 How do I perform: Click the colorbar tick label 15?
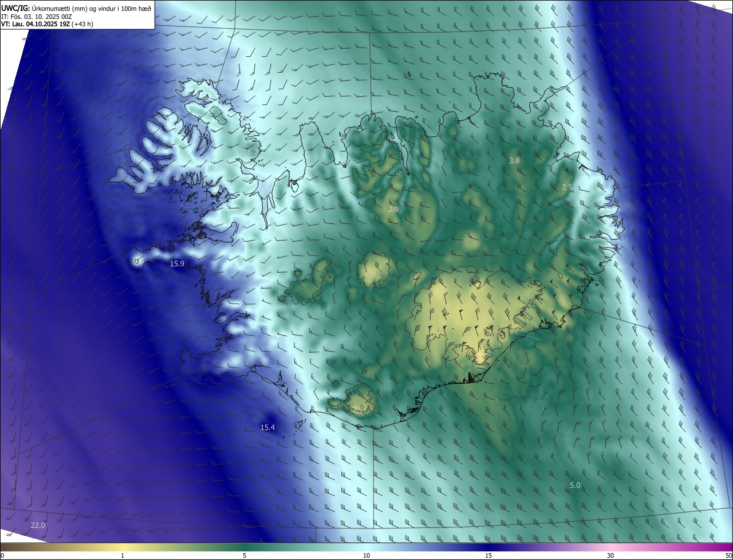coord(488,556)
